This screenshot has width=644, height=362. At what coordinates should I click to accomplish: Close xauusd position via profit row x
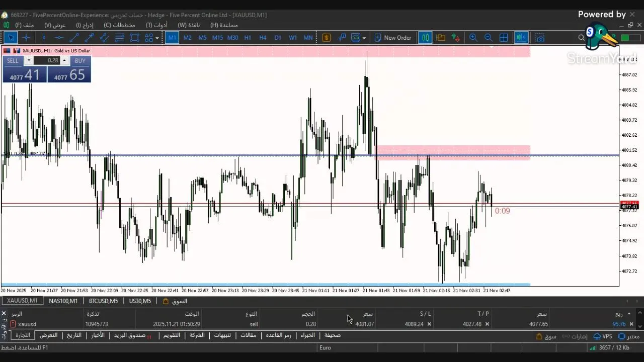(631, 324)
